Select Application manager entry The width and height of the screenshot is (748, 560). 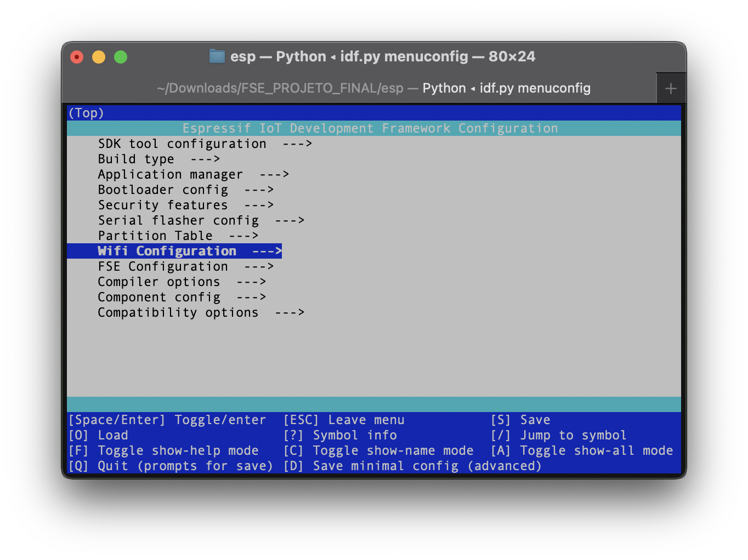[193, 174]
